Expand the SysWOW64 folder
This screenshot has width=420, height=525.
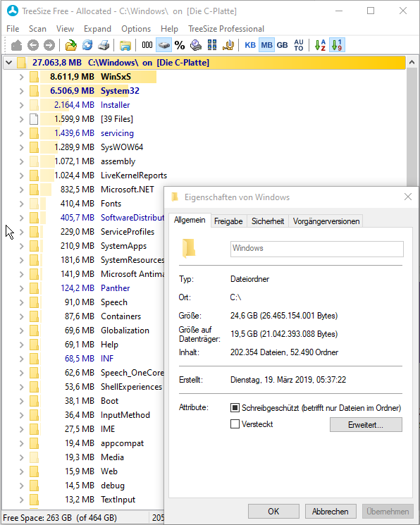21,147
